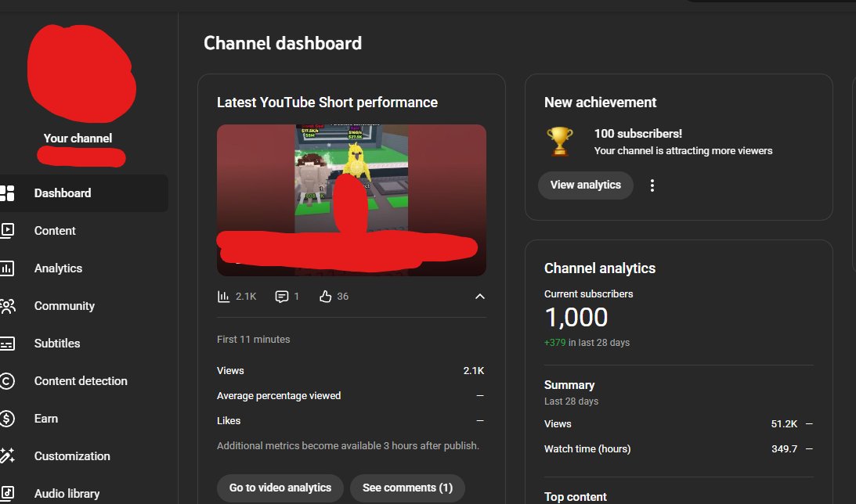The image size is (856, 504).
Task: Click the See comments (1) button
Action: (x=407, y=488)
